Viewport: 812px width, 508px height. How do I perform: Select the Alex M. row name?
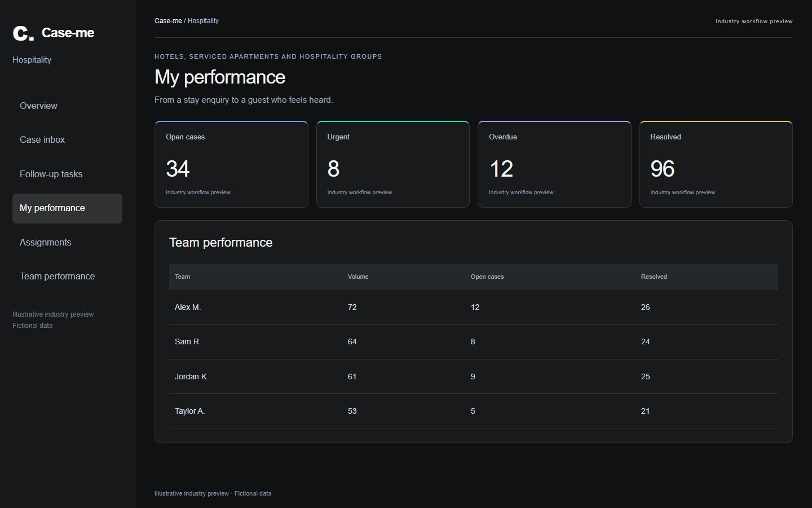188,308
